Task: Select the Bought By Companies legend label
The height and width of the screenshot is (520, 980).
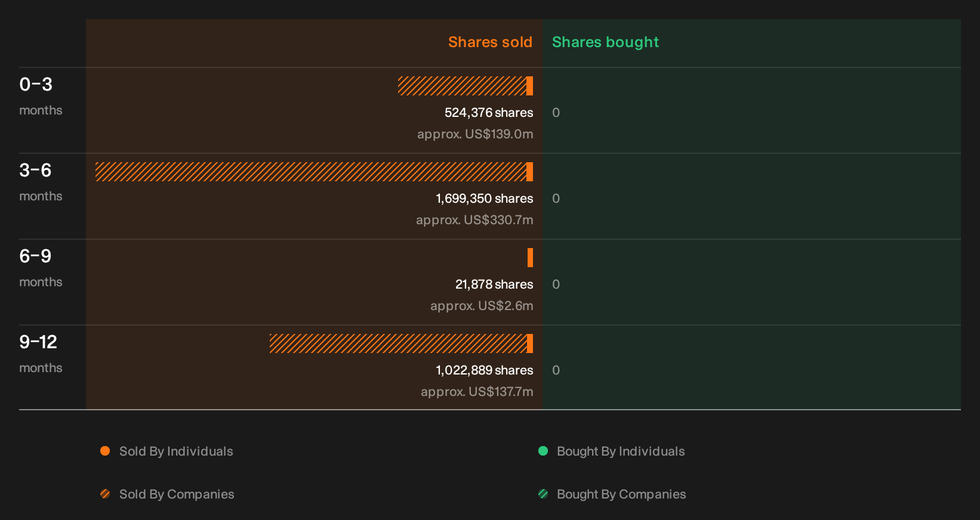Action: 621,494
